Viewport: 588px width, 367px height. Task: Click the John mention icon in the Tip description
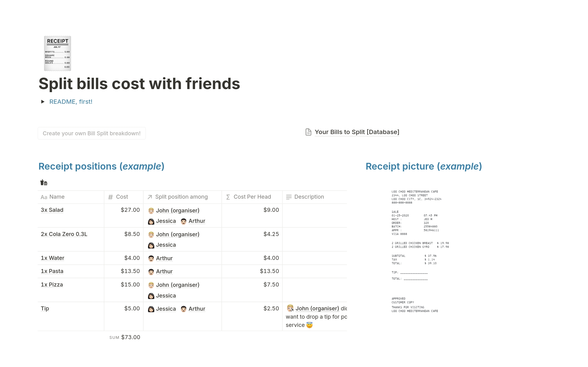[290, 308]
